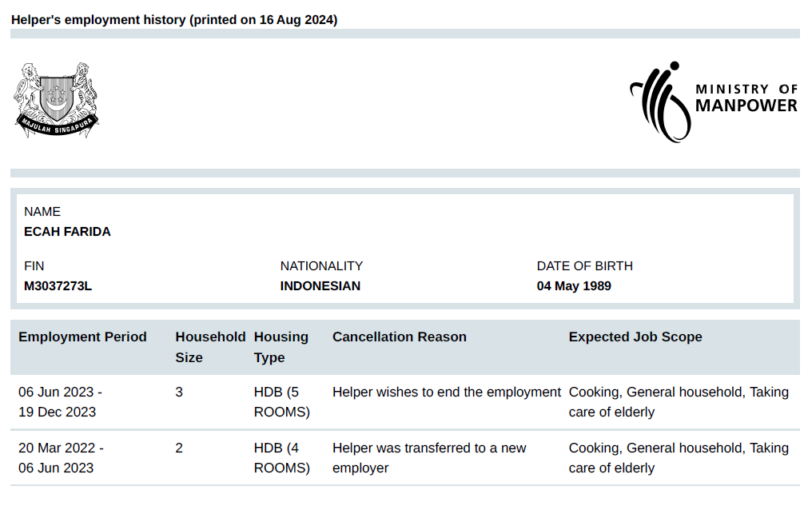Select the HDB (5 ROOMS) housing entry
Viewport: 812px width, 522px height.
pos(281,402)
